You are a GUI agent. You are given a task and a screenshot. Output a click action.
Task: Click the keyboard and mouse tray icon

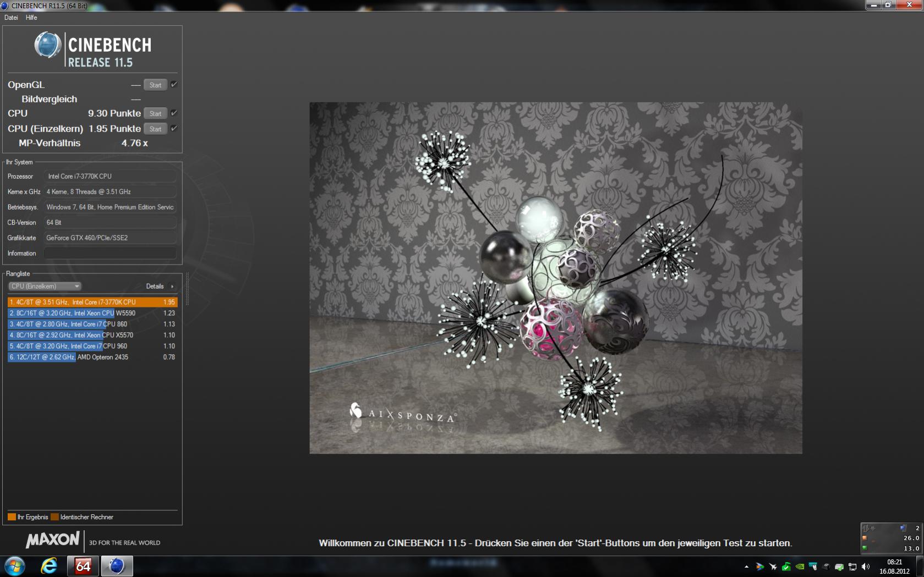pos(813,567)
